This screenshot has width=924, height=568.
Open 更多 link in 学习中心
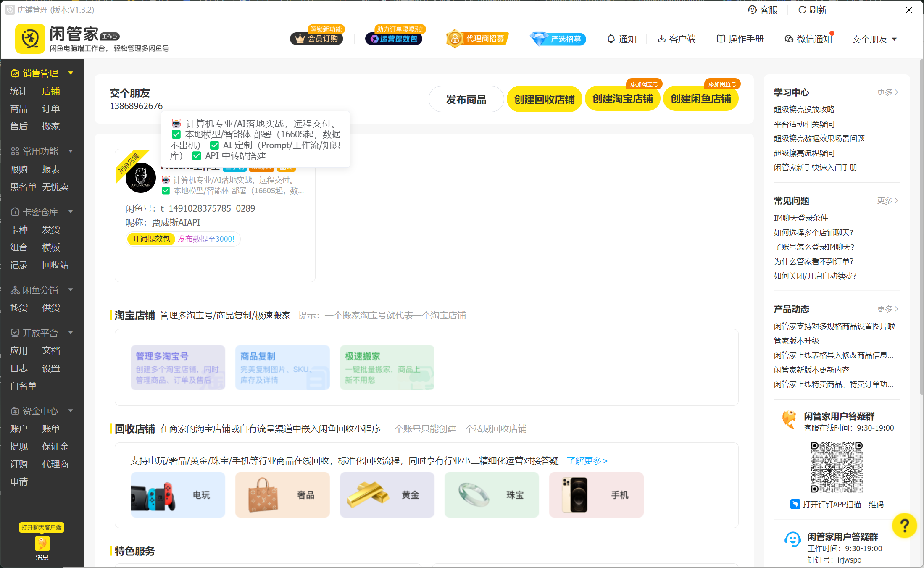tap(887, 92)
